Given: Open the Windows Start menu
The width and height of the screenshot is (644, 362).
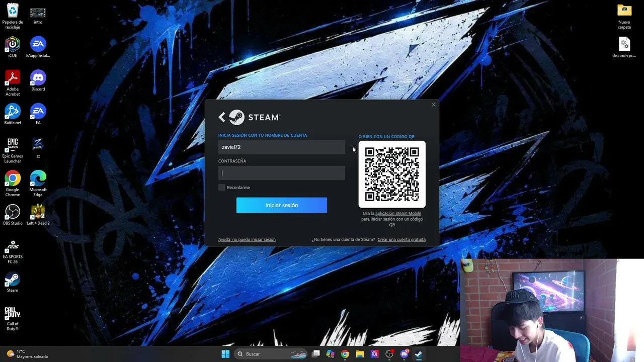Looking at the screenshot, I should click(x=225, y=354).
